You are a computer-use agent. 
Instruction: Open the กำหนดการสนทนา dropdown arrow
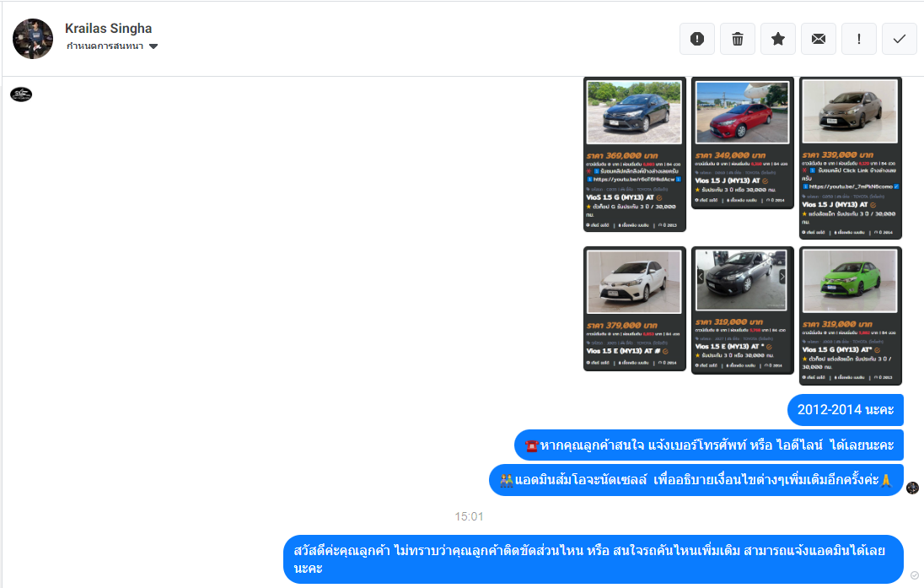coord(153,46)
